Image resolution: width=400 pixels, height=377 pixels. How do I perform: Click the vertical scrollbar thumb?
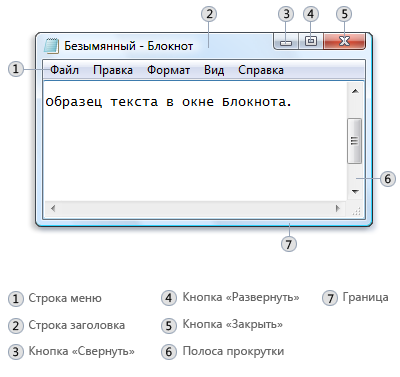354,141
